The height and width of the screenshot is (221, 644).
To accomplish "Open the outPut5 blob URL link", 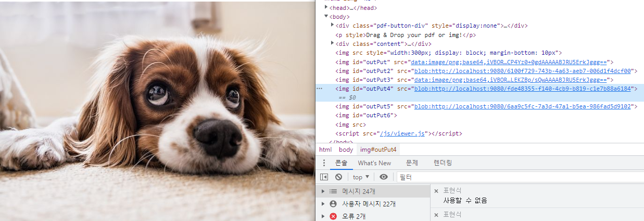I will tap(522, 107).
